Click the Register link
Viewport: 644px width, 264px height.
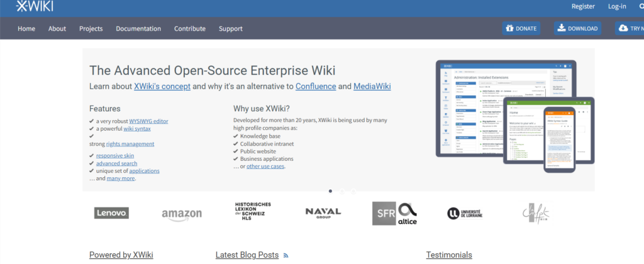coord(583,6)
